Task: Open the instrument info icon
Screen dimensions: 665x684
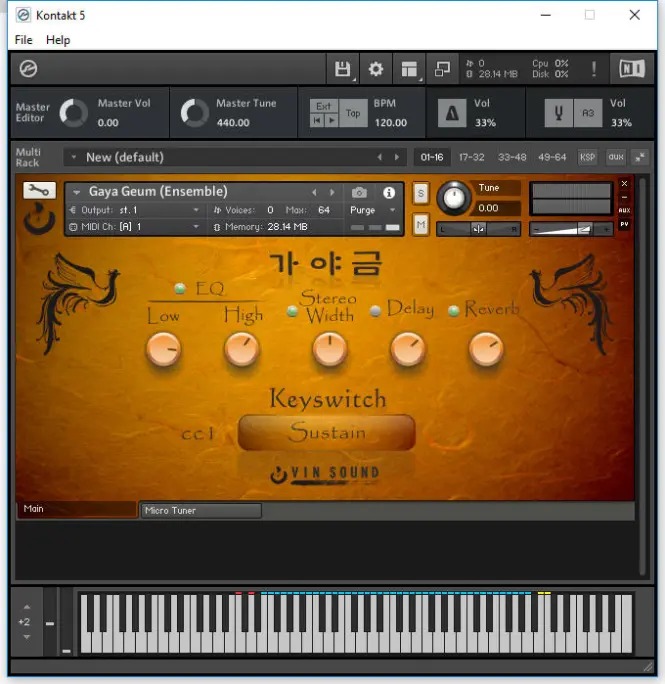Action: point(389,192)
